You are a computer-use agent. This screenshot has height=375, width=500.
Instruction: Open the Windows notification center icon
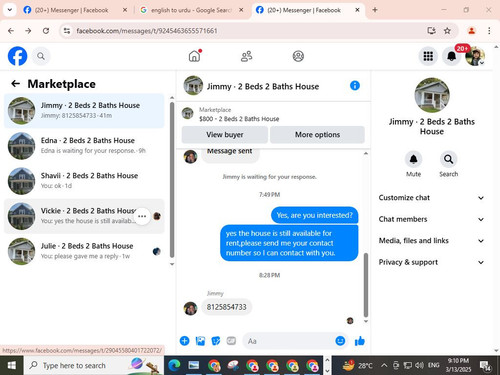click(485, 365)
